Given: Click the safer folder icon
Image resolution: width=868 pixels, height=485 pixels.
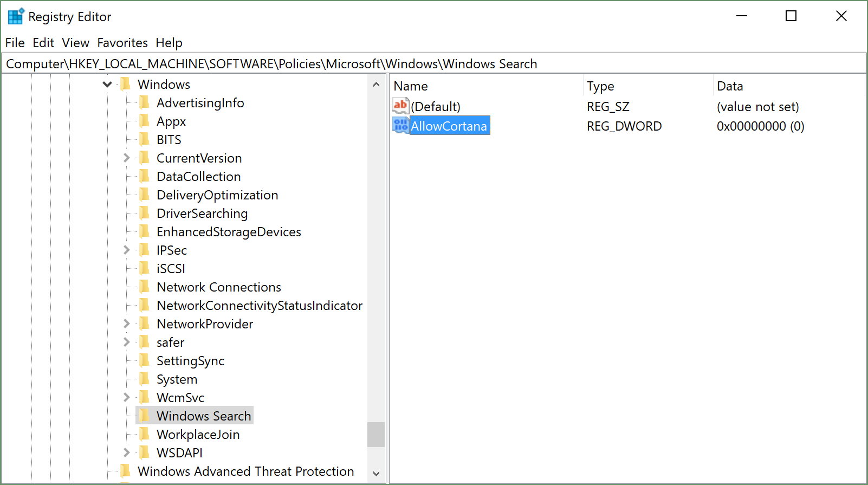Looking at the screenshot, I should (144, 342).
